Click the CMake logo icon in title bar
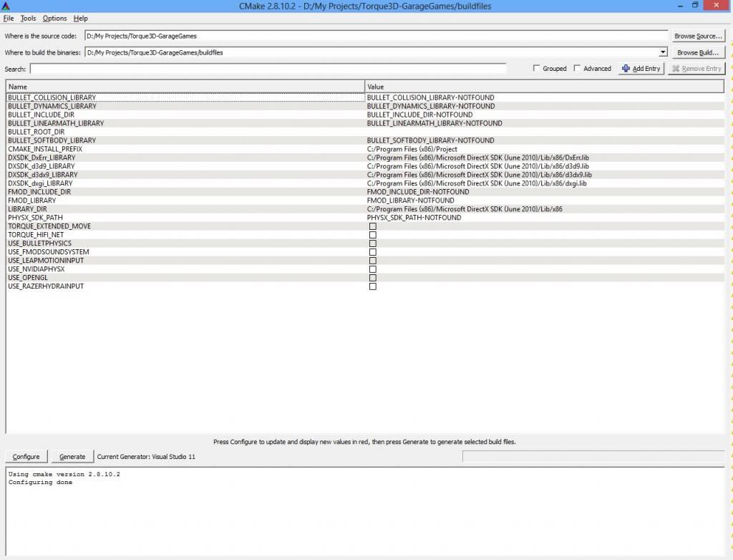The image size is (733, 560). point(6,6)
